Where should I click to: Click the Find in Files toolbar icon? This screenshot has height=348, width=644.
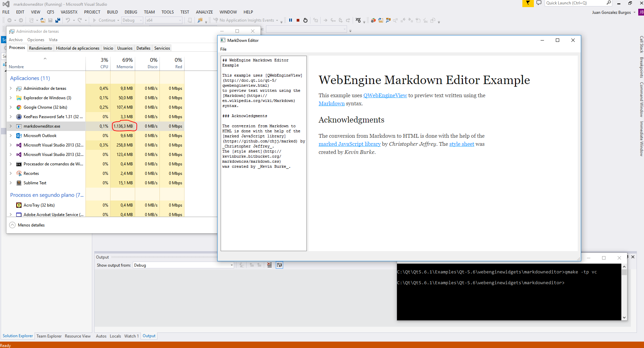[200, 20]
